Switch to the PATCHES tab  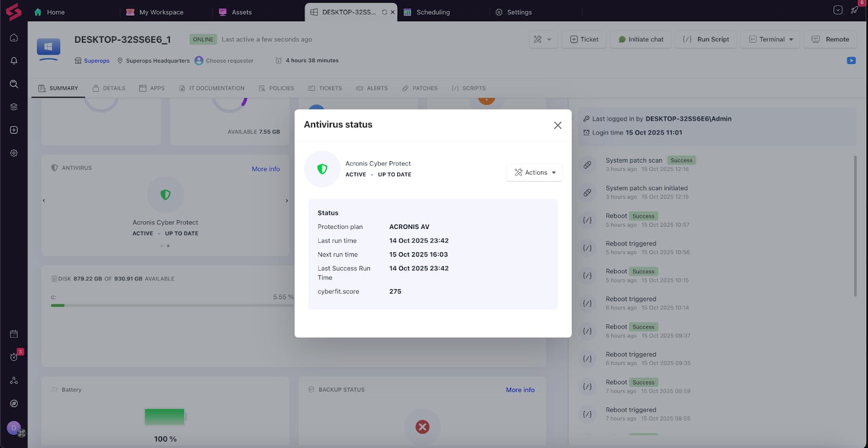click(419, 88)
